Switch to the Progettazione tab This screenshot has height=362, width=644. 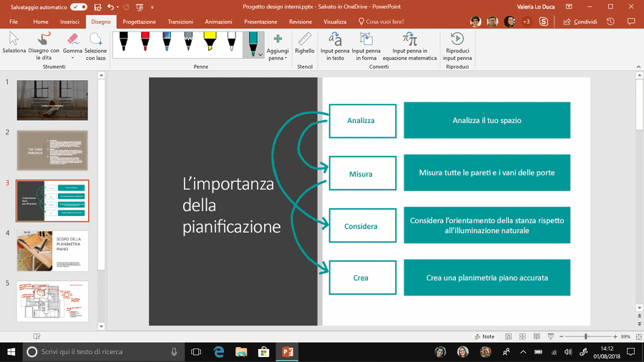pyautogui.click(x=140, y=21)
